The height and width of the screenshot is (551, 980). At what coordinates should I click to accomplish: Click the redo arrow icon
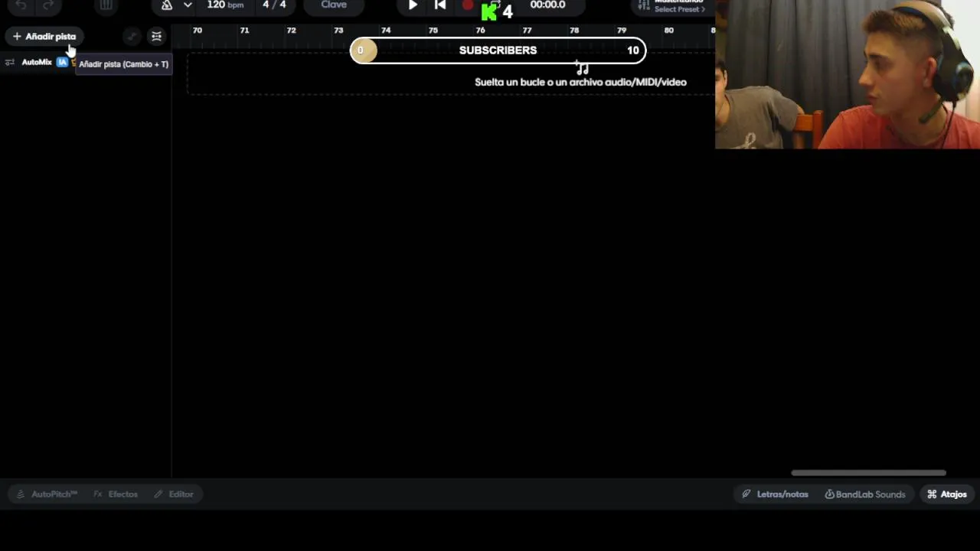pyautogui.click(x=48, y=5)
